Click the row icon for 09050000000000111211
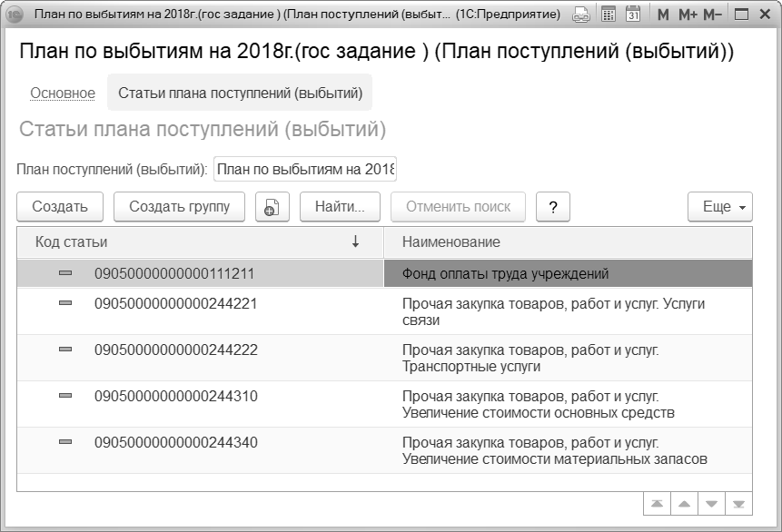The height and width of the screenshot is (532, 782). pyautogui.click(x=65, y=273)
